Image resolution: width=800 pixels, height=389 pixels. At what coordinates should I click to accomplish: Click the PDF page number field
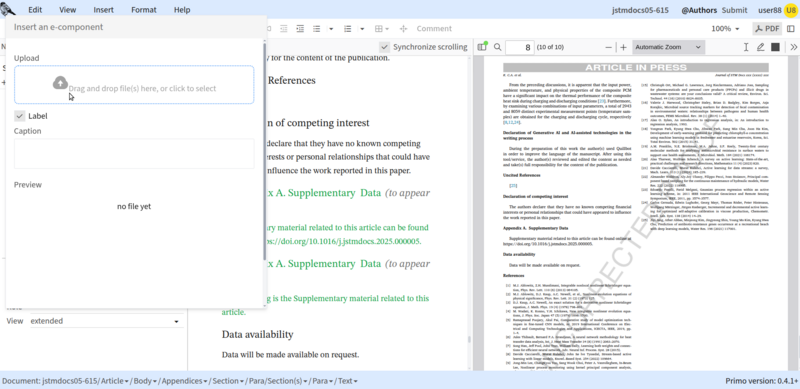519,47
